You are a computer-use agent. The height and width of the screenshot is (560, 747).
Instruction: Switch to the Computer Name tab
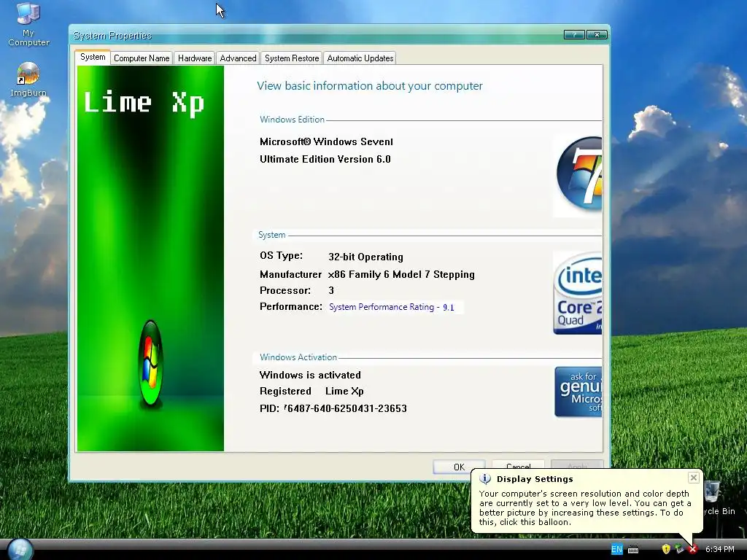click(142, 58)
